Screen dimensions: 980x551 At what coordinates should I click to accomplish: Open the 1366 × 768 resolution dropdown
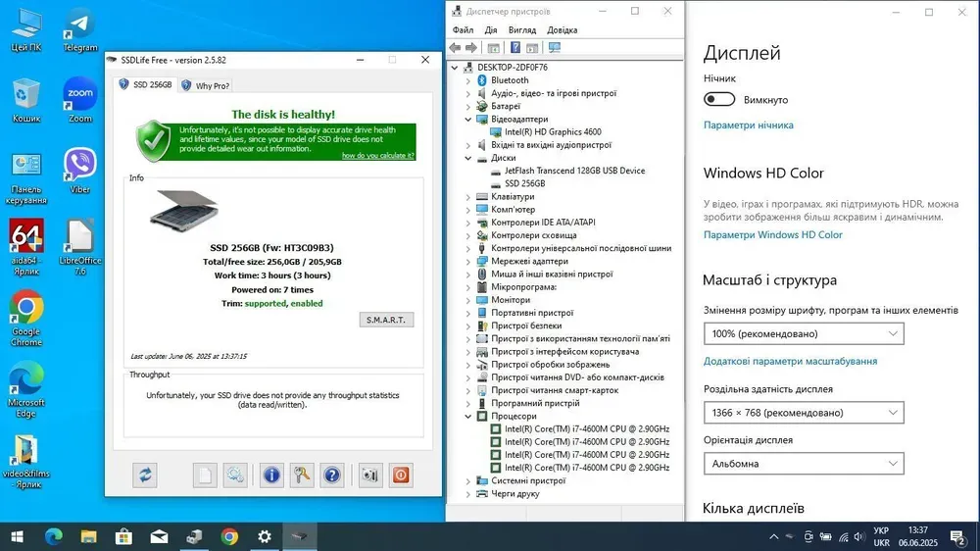pos(804,414)
